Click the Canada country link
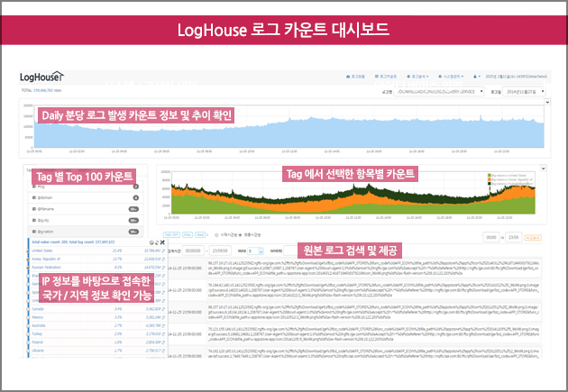Screen dimensions: 568x392 (38, 309)
